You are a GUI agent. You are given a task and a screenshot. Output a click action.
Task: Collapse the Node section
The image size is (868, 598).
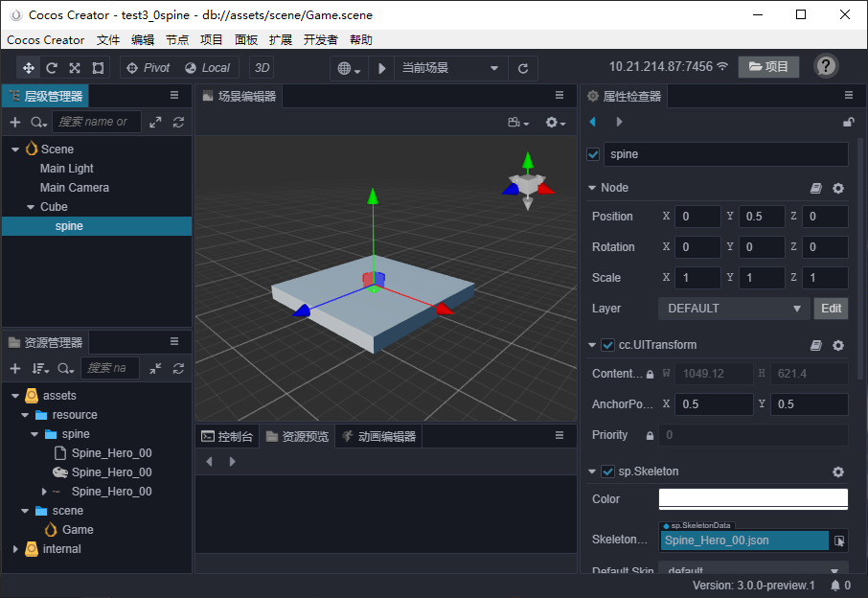click(x=592, y=188)
